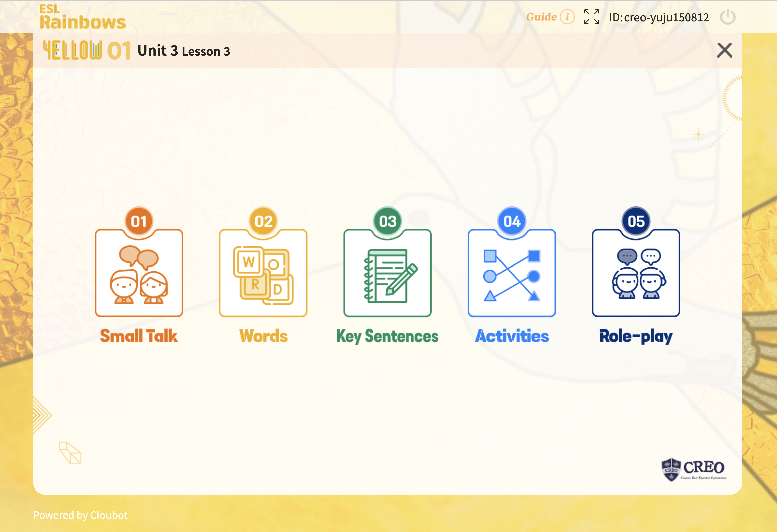Click the Guide text link
Screen dimensions: 777x532
point(541,17)
